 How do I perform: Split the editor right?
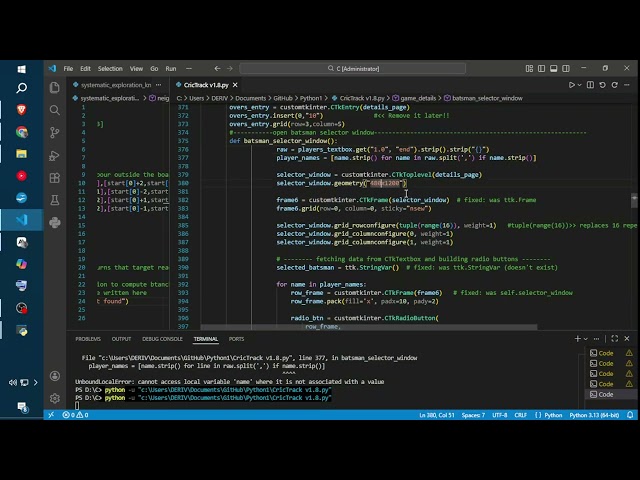(x=590, y=85)
